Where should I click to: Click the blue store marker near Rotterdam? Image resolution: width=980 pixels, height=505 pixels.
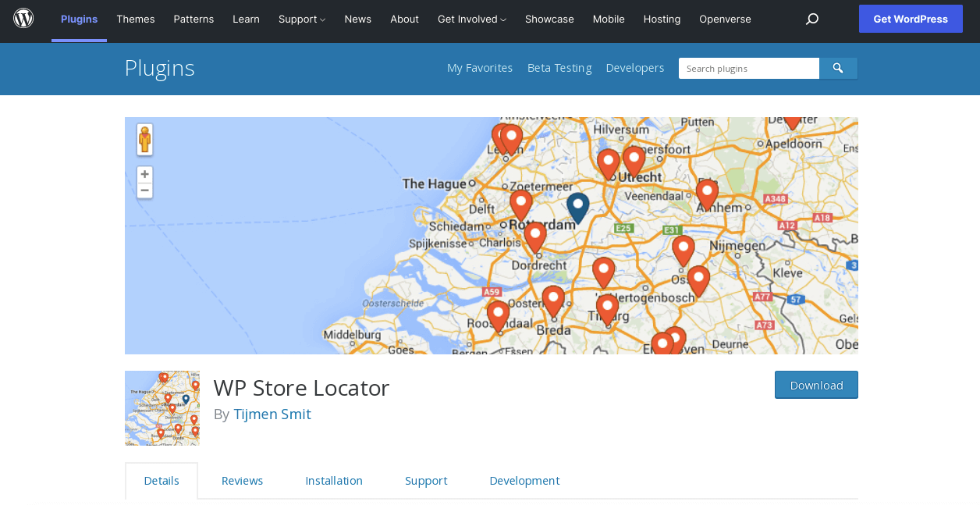(x=577, y=207)
